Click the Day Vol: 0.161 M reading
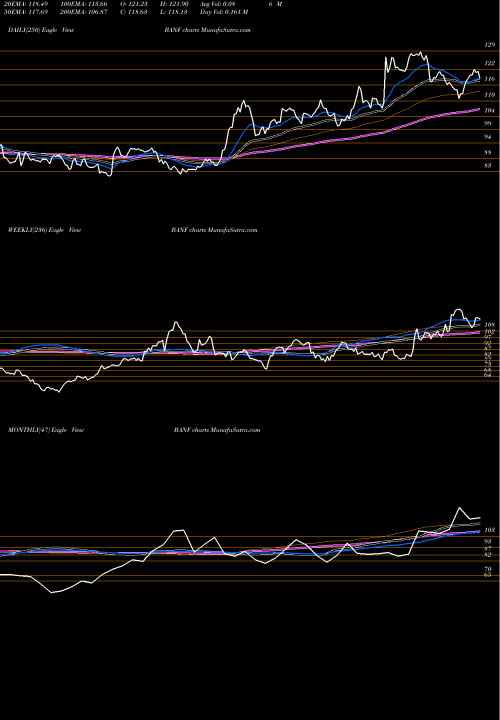This screenshot has width=500, height=720. [x=224, y=12]
